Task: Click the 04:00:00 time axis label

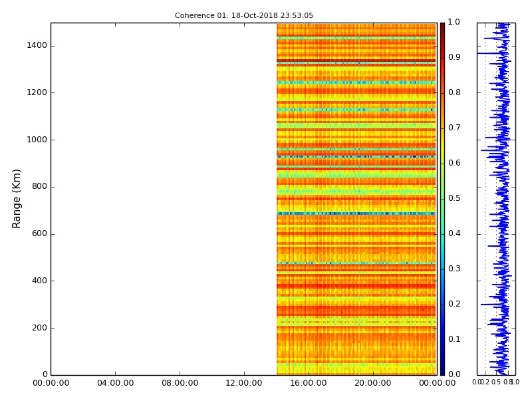Action: point(115,383)
